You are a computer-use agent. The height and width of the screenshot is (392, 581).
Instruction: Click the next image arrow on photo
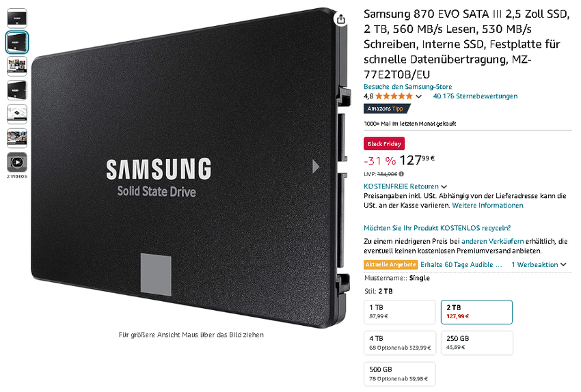click(x=315, y=167)
